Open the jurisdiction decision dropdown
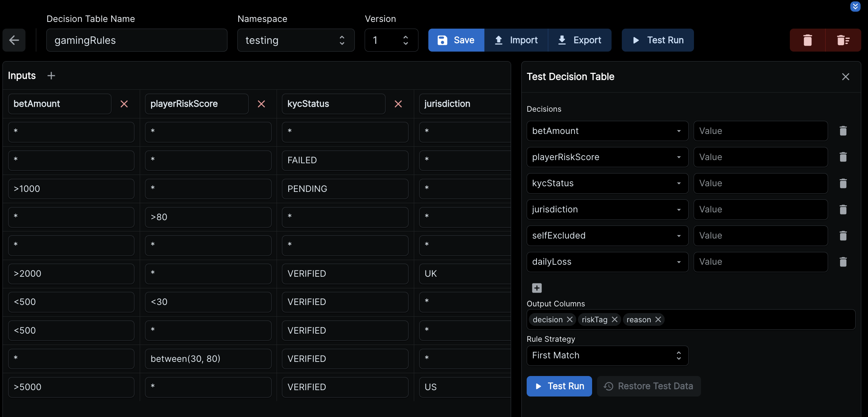The height and width of the screenshot is (417, 868). pos(607,210)
